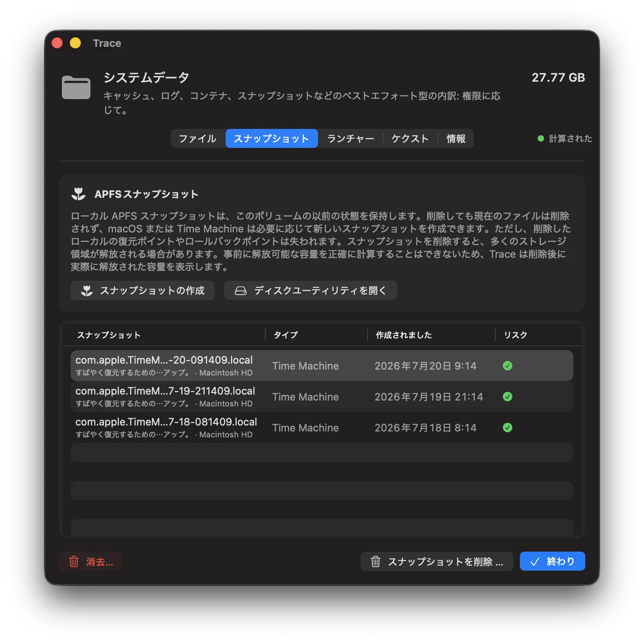The width and height of the screenshot is (644, 644).
Task: Open the ケクスト tab
Action: point(410,138)
